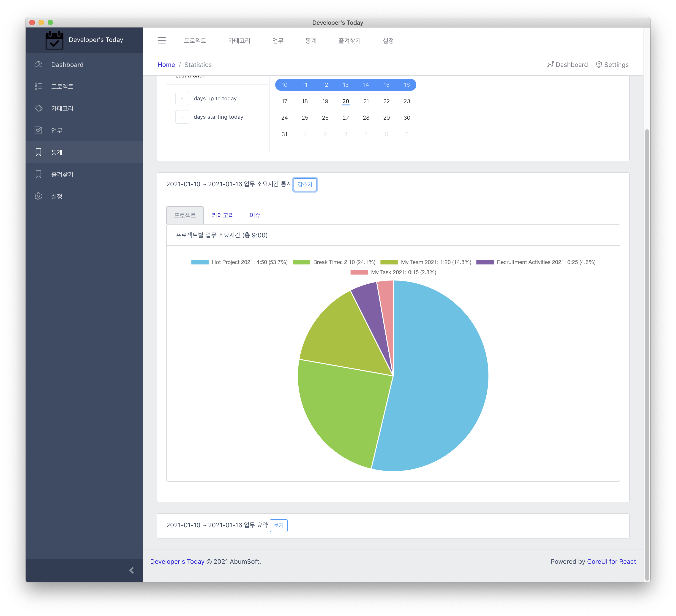Switch to the 카테고리 chart tab
The width and height of the screenshot is (676, 616).
tap(223, 215)
